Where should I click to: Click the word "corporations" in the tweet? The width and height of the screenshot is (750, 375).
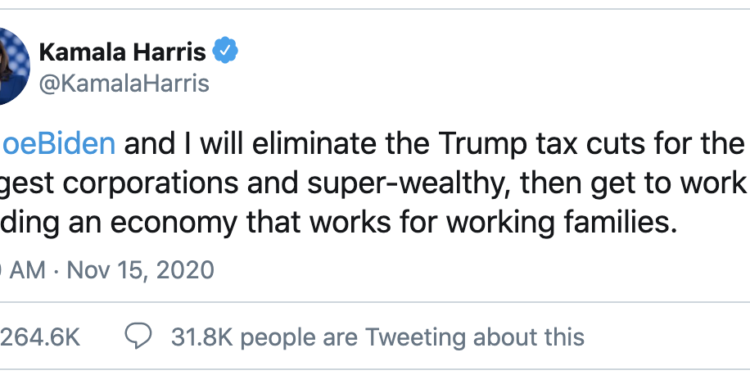pyautogui.click(x=150, y=185)
